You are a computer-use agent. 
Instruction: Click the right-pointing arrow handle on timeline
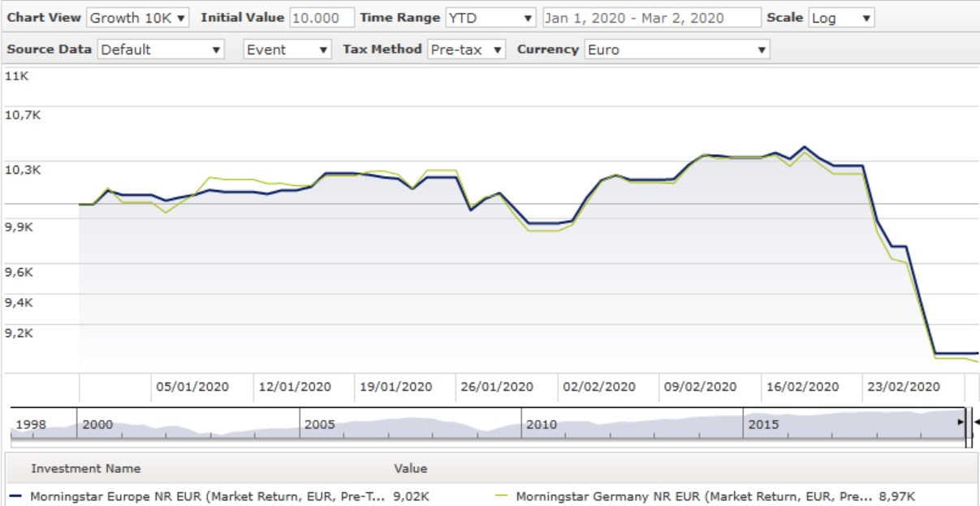point(961,423)
